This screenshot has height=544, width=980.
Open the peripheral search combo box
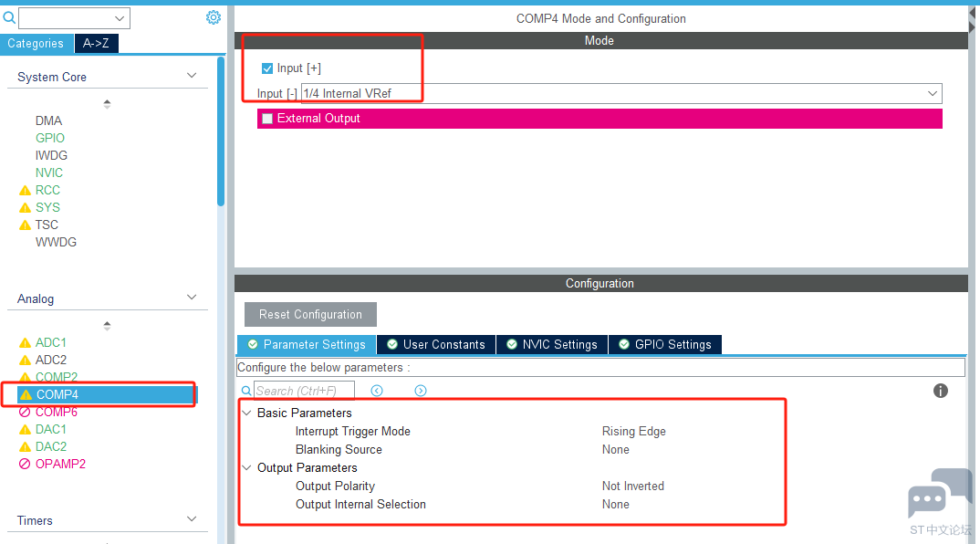[x=75, y=18]
